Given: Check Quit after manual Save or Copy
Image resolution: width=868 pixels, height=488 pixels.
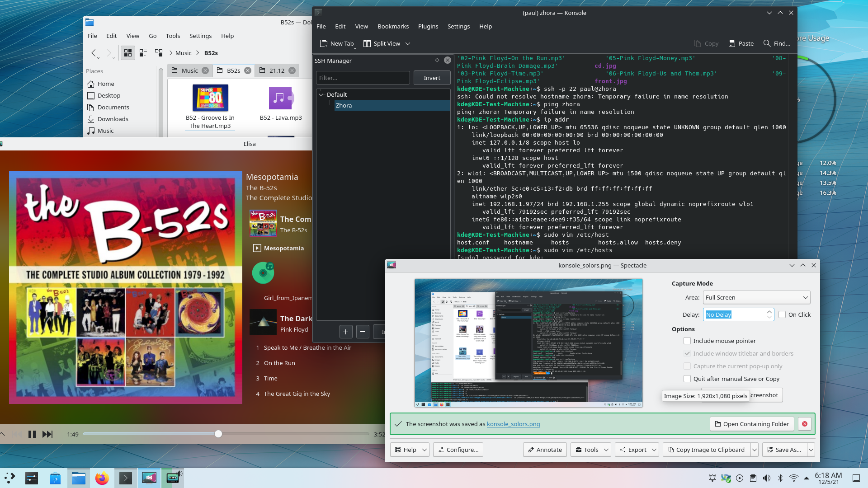Looking at the screenshot, I should click(687, 379).
